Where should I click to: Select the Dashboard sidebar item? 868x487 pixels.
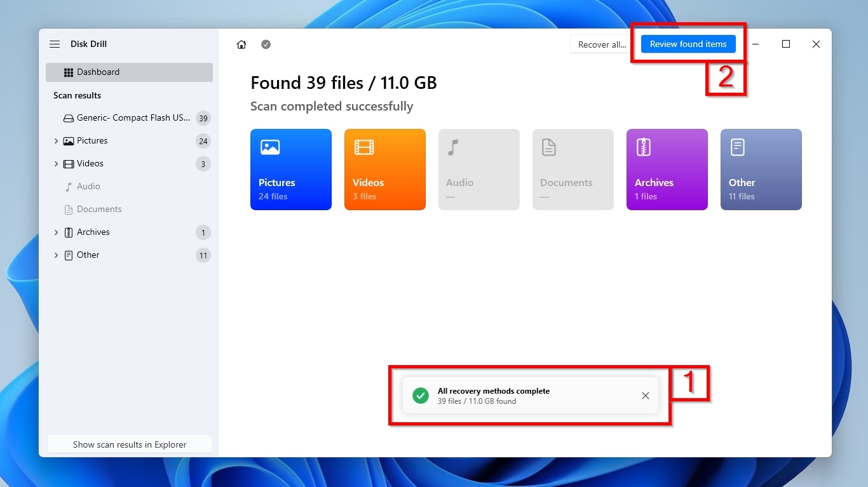(129, 72)
